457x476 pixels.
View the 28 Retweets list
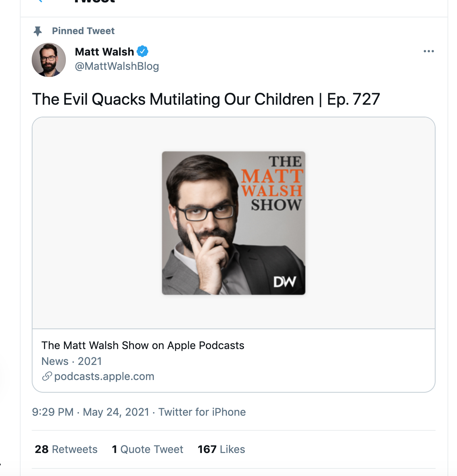pos(66,449)
